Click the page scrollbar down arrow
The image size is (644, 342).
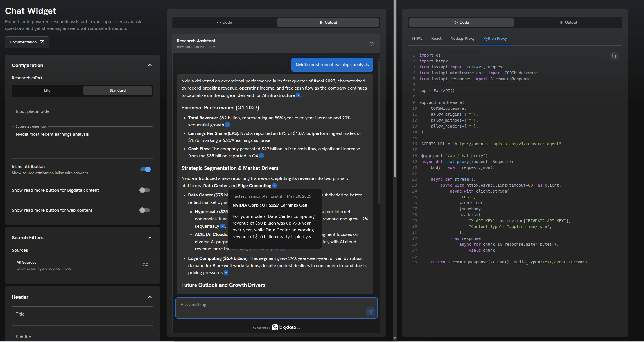tap(395, 338)
